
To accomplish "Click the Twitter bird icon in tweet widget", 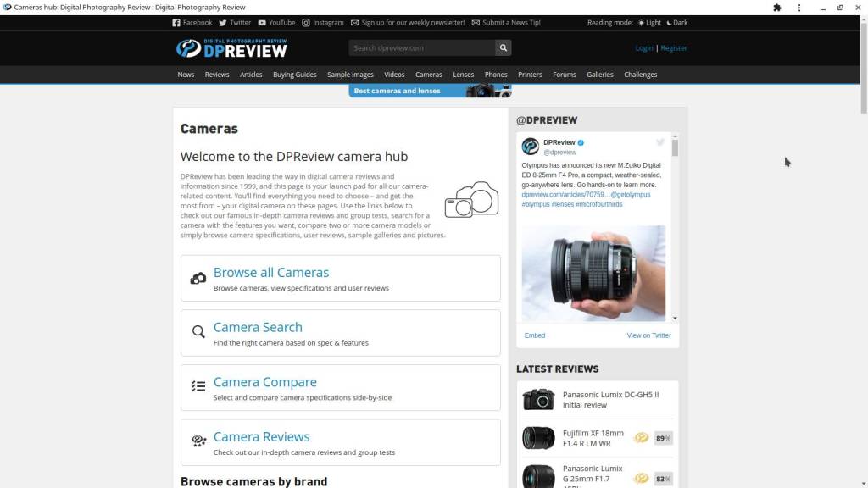I will pos(659,142).
